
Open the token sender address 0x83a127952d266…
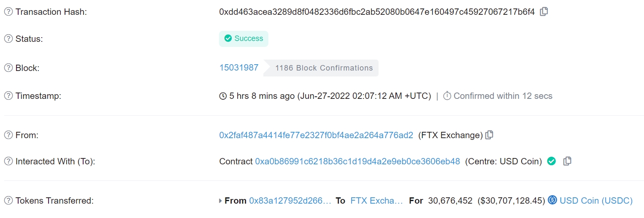tap(290, 201)
